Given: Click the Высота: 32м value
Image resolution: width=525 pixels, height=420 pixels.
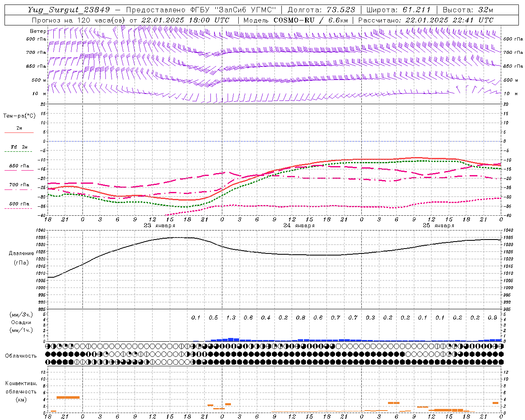Looking at the screenshot, I should [468, 10].
